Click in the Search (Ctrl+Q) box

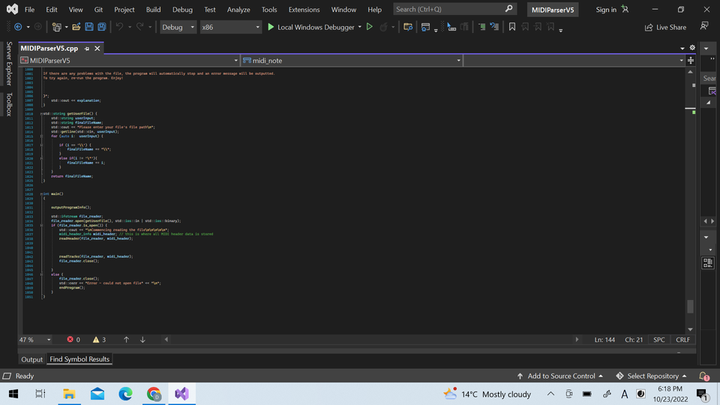pyautogui.click(x=450, y=9)
